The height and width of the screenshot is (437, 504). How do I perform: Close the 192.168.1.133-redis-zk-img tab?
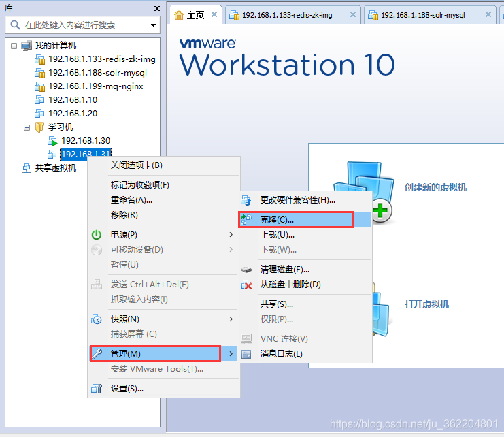click(x=352, y=14)
